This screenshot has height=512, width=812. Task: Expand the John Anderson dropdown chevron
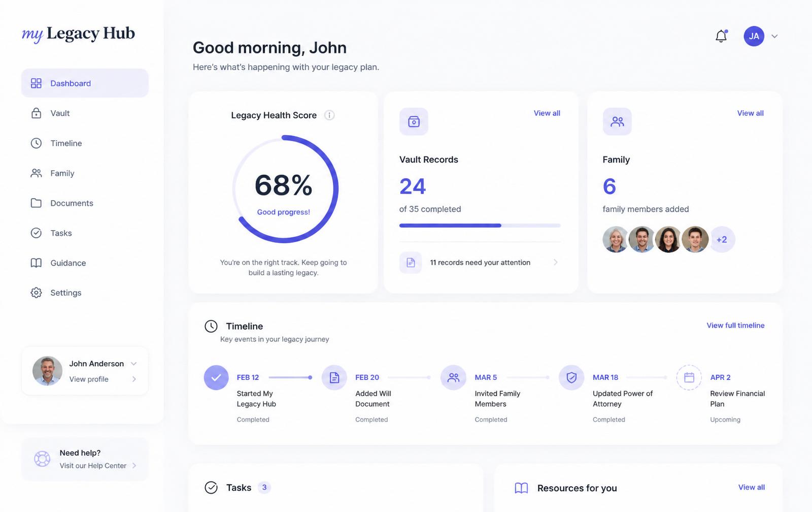coord(134,364)
